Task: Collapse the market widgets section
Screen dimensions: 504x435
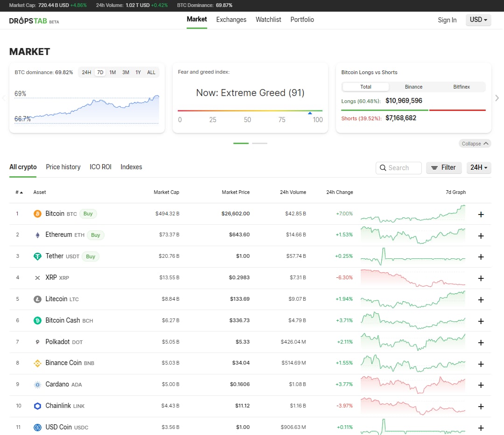Action: point(475,144)
